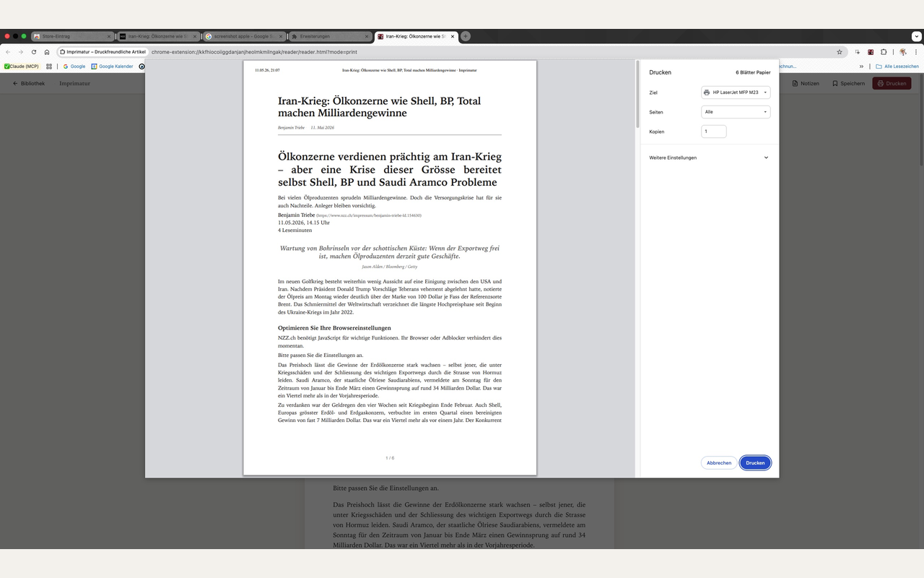Click Abbrechen to cancel printing

tap(719, 463)
